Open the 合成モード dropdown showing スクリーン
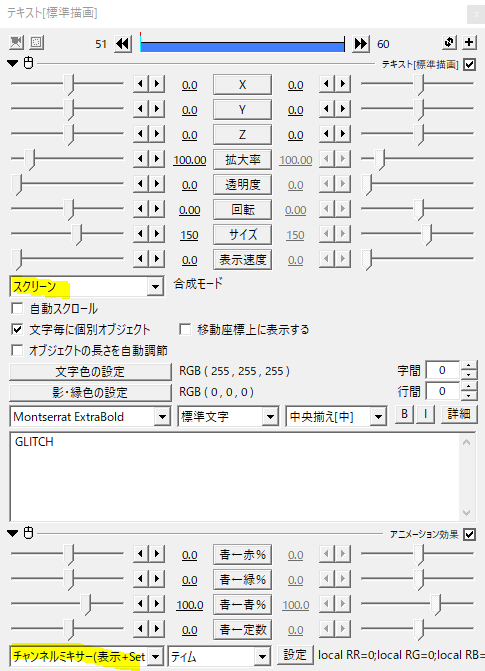Image resolution: width=485 pixels, height=671 pixels. click(x=86, y=286)
